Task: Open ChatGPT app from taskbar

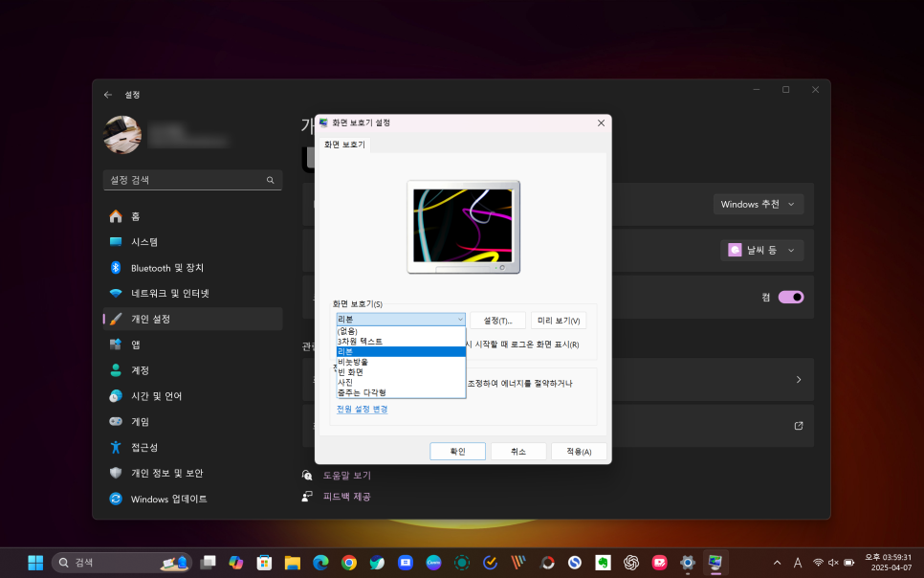Action: click(x=631, y=563)
